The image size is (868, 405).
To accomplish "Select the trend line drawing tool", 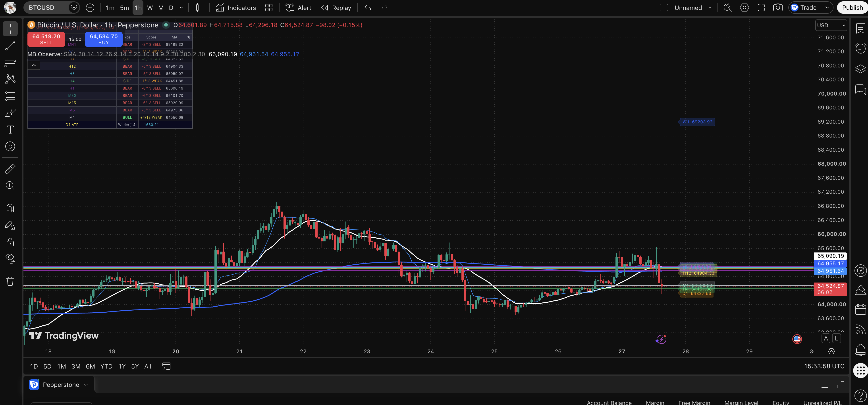I will (10, 46).
